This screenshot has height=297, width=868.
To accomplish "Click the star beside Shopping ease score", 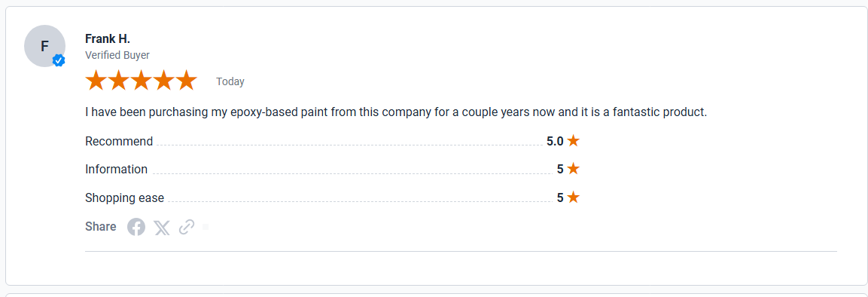I will coord(574,197).
